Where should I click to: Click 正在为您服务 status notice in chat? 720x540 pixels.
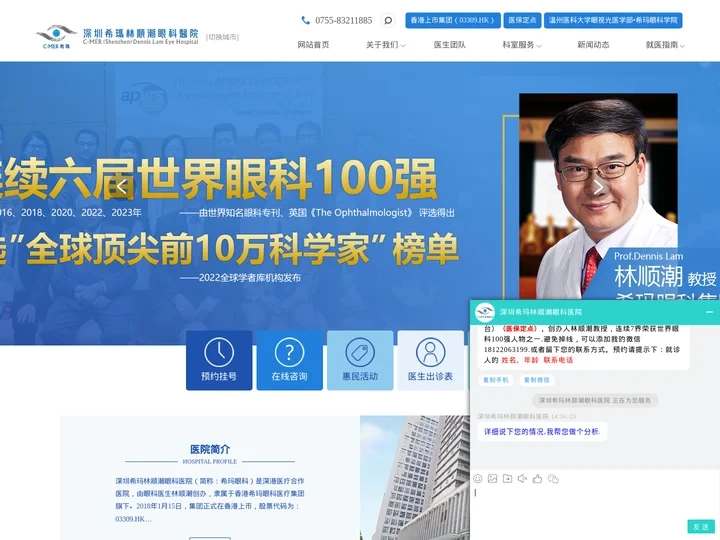point(595,400)
